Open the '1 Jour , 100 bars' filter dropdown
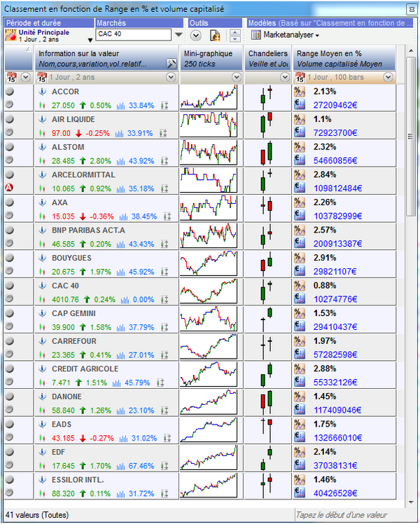Image resolution: width=420 pixels, height=524 pixels. pyautogui.click(x=388, y=78)
